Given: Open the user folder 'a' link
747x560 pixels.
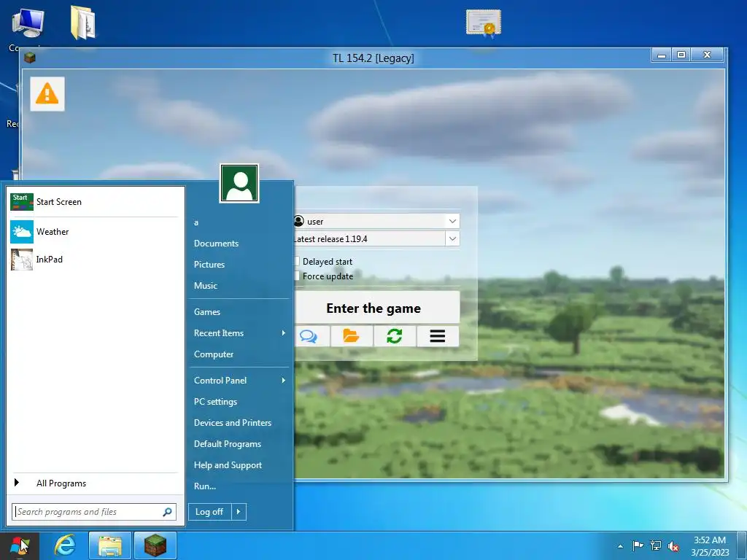Looking at the screenshot, I should point(196,222).
